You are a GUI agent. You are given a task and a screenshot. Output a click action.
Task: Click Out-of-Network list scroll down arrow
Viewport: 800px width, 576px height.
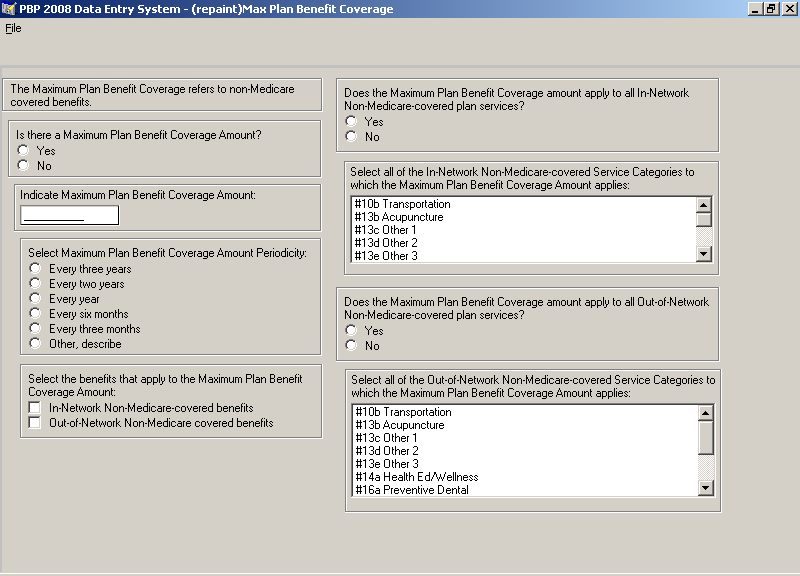tap(706, 488)
